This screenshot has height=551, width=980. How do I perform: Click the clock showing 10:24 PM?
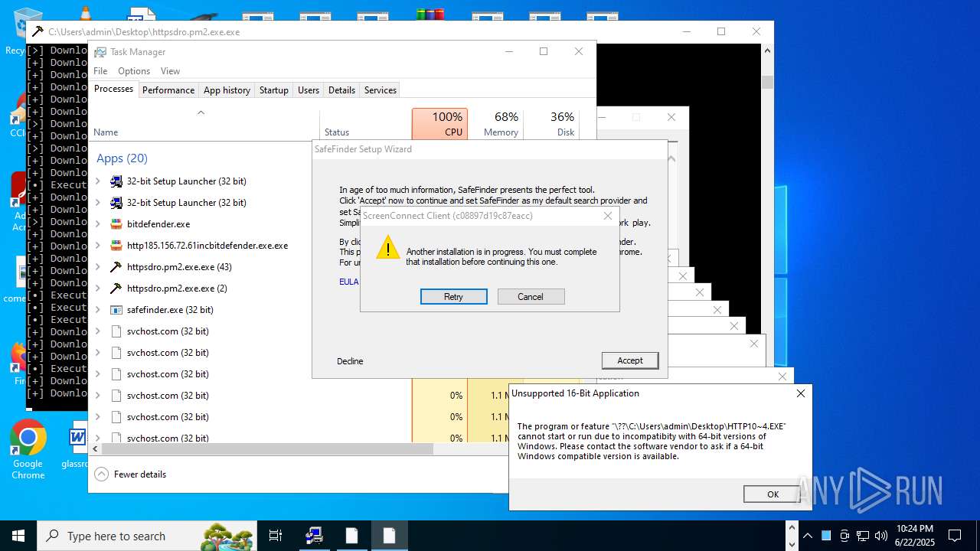coord(915,536)
